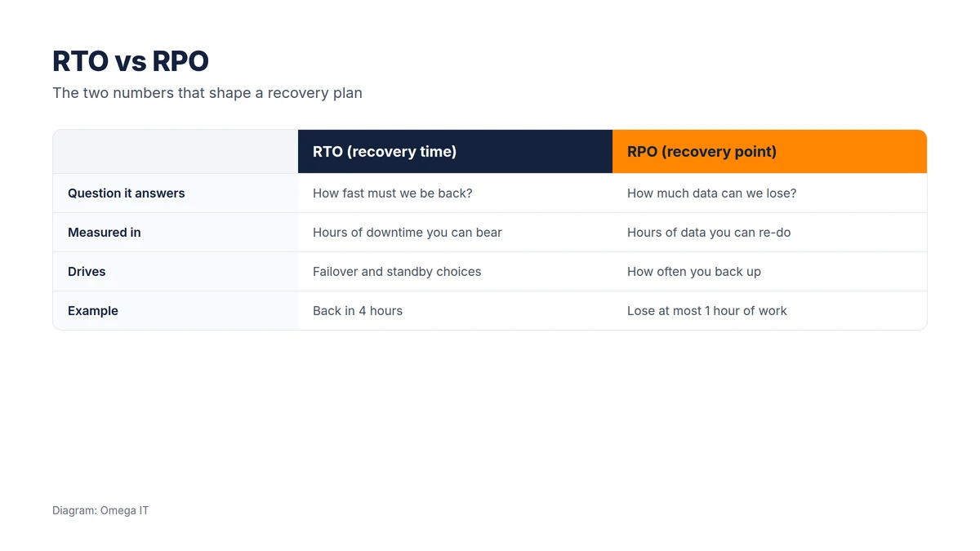
Task: Select the 'Drives' row label
Action: pos(176,272)
